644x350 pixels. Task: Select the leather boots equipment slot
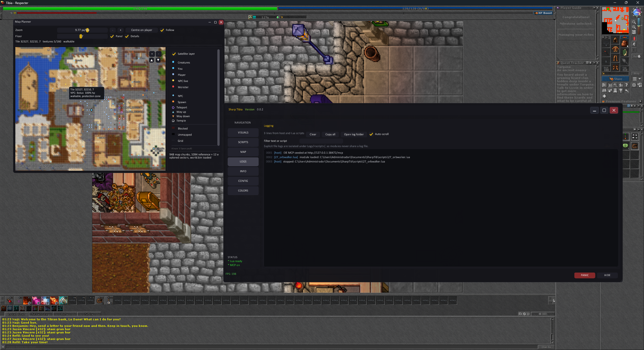(615, 68)
